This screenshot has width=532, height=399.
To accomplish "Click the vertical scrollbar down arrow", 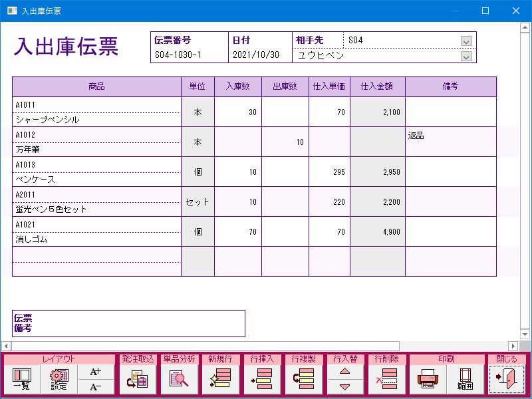I will click(x=525, y=334).
